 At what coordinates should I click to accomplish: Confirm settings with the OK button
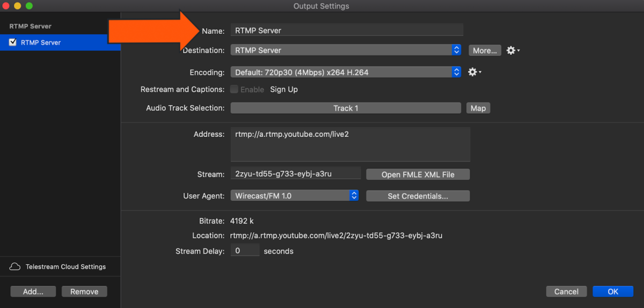[613, 291]
